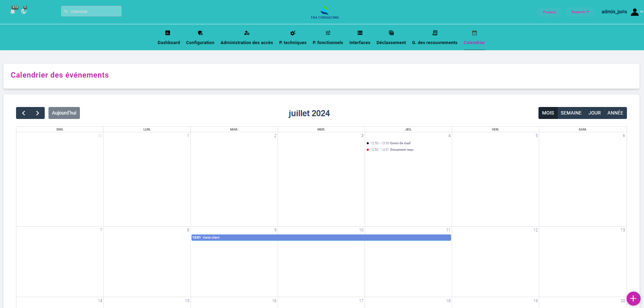Click the Produits button
The height and width of the screenshot is (308, 644).
point(549,12)
